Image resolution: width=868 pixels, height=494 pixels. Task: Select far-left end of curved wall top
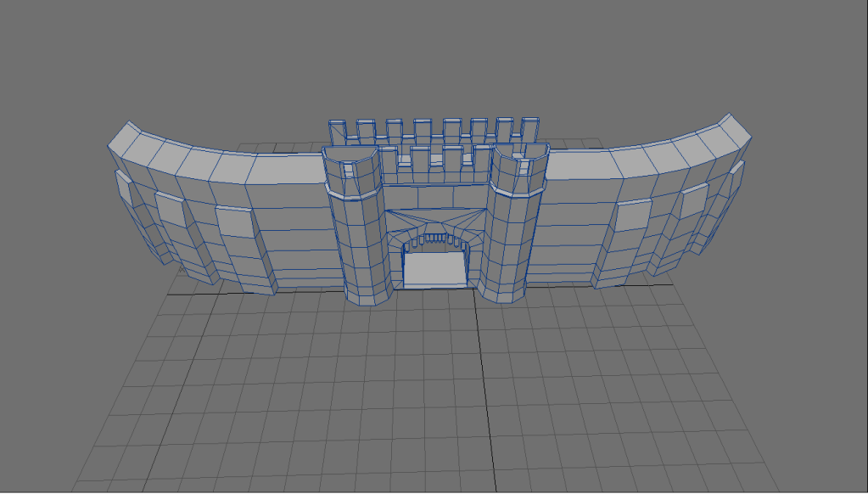coord(127,138)
